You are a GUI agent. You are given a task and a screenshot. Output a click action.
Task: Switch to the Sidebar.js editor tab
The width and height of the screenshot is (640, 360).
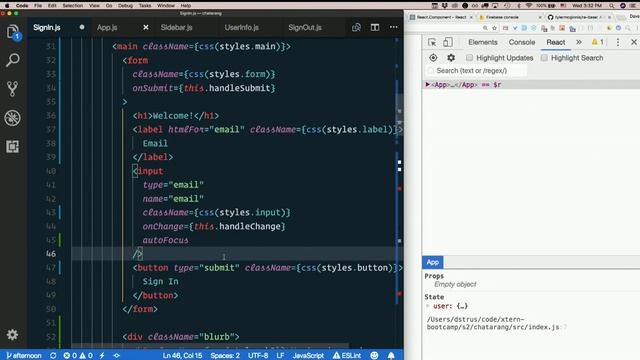tap(176, 27)
